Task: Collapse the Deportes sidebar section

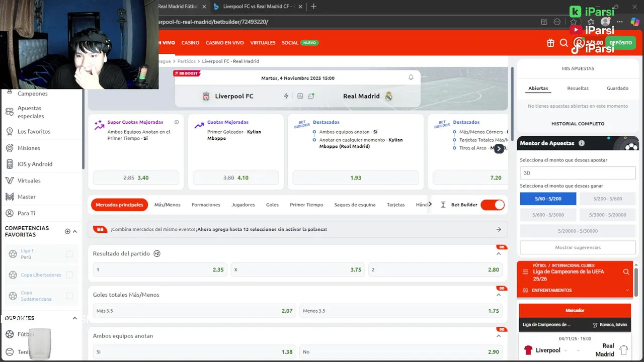Action: pos(75,318)
